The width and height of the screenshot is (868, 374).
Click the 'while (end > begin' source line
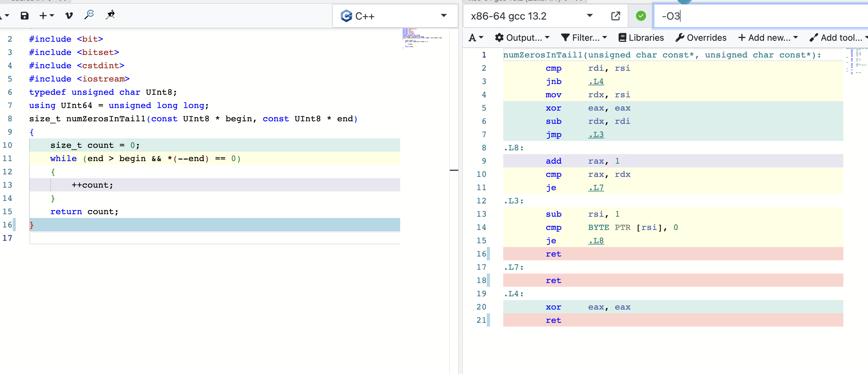click(x=214, y=159)
